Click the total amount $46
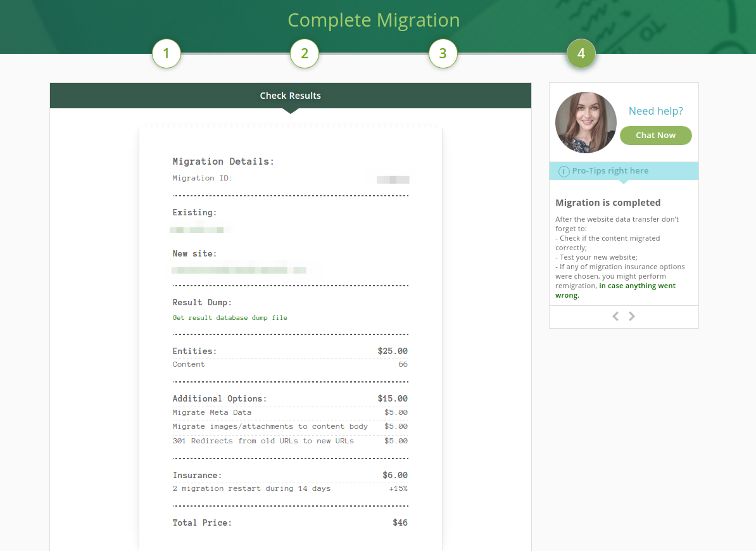The image size is (756, 551). pyautogui.click(x=400, y=523)
